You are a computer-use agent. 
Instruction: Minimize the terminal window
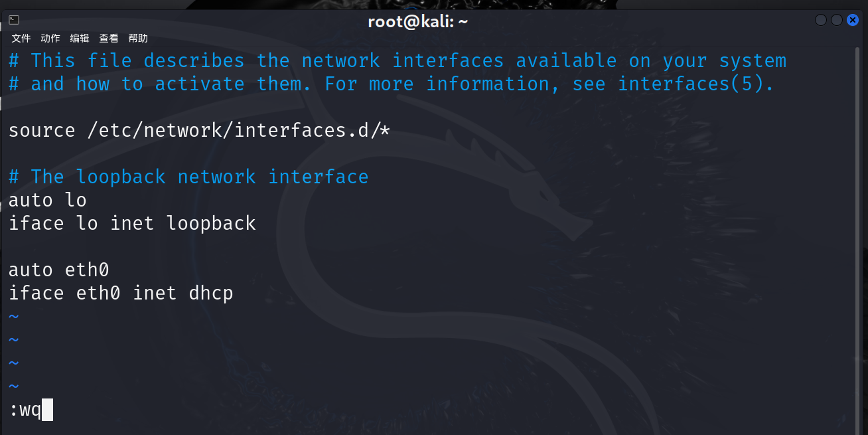[x=821, y=21]
